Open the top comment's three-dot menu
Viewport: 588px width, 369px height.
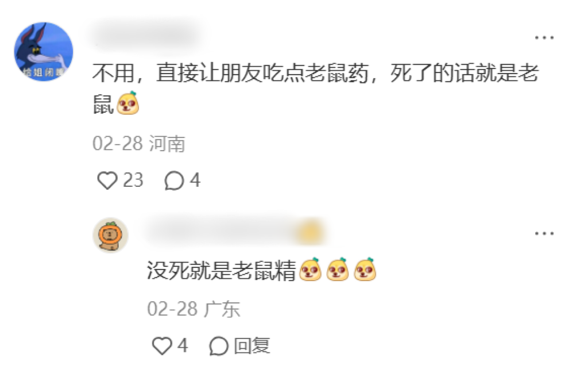coord(544,37)
